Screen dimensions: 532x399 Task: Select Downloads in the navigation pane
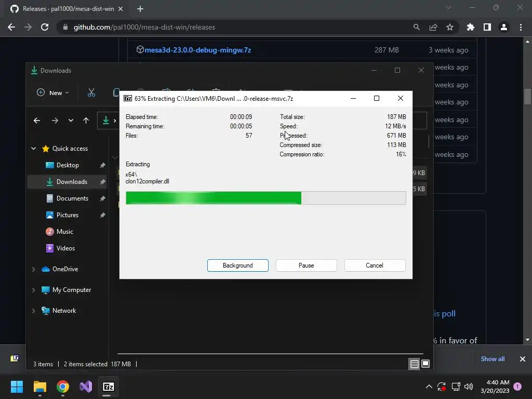click(x=72, y=181)
